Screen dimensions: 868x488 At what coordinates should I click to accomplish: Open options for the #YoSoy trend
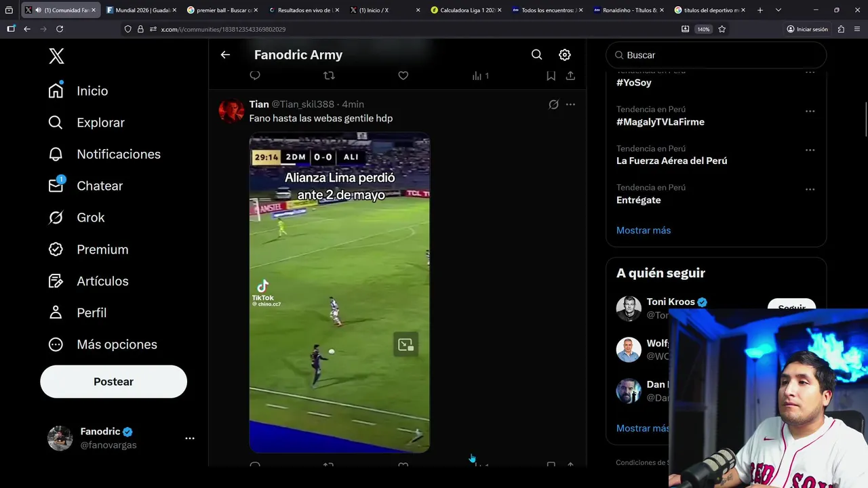[810, 72]
